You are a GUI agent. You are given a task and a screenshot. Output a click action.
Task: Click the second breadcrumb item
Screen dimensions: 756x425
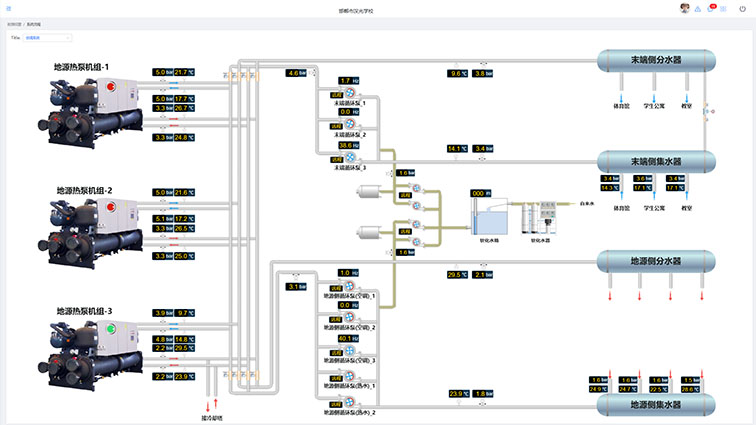coord(35,24)
